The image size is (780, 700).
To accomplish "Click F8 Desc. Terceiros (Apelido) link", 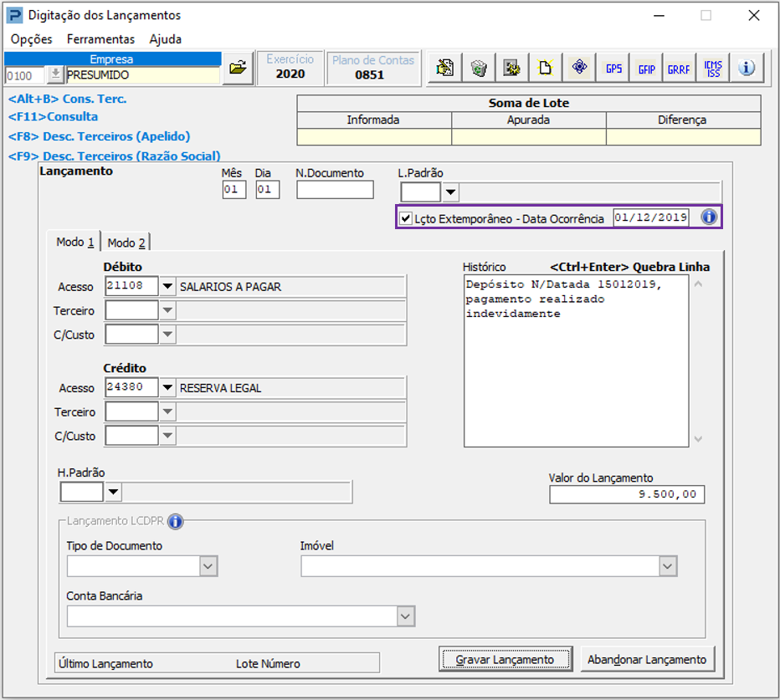I will (99, 136).
